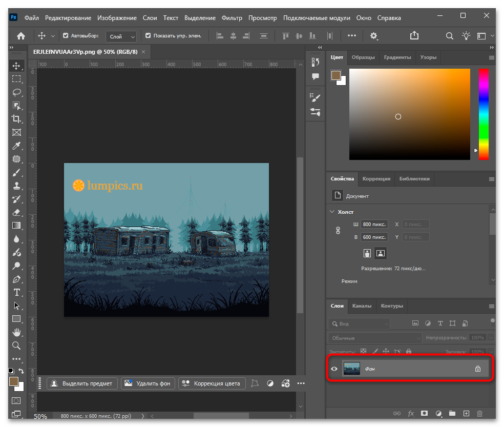The image size is (504, 427).
Task: Select the Spot Healing Brush tool
Action: coord(16,159)
